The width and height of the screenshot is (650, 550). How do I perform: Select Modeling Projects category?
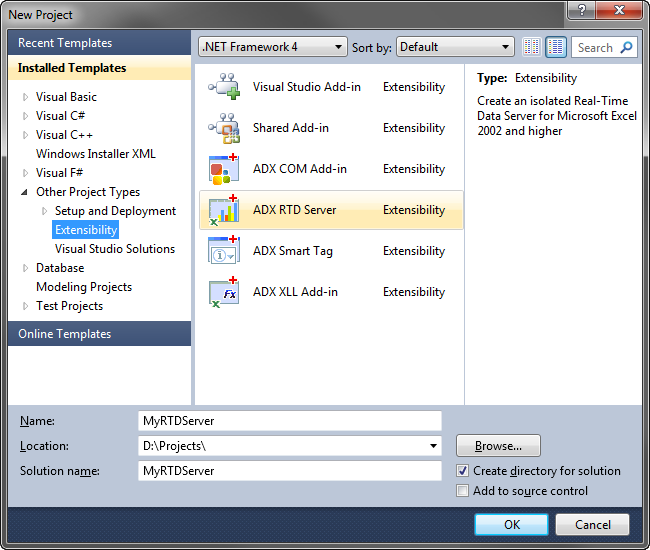point(84,287)
